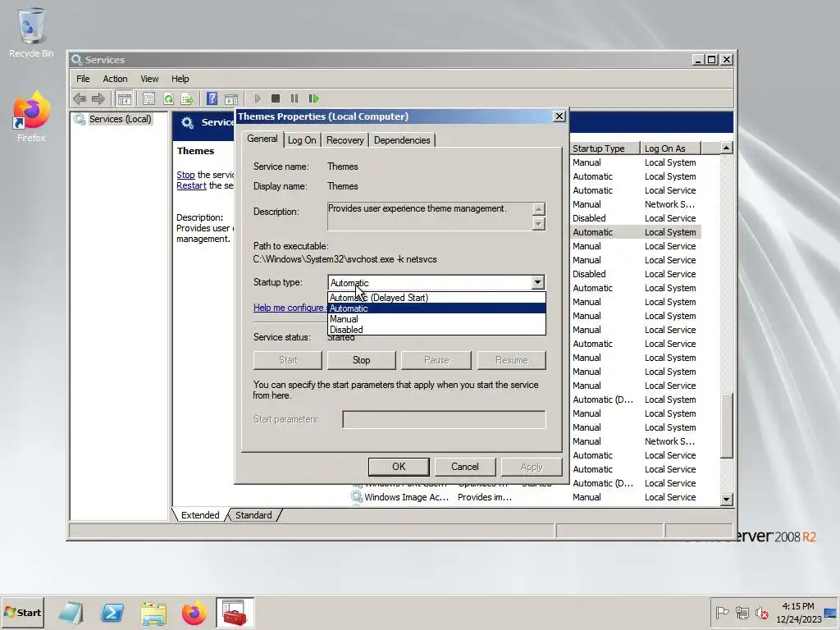
Task: Toggle the Show/Hide Console Tree toolbar icon
Action: coord(125,98)
